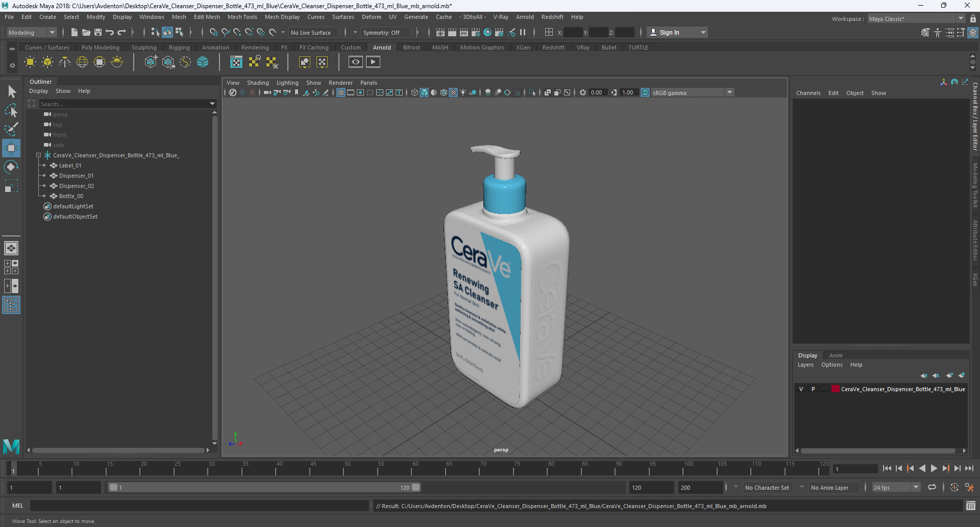Open viewport Shading menu
The height and width of the screenshot is (527, 980).
258,83
